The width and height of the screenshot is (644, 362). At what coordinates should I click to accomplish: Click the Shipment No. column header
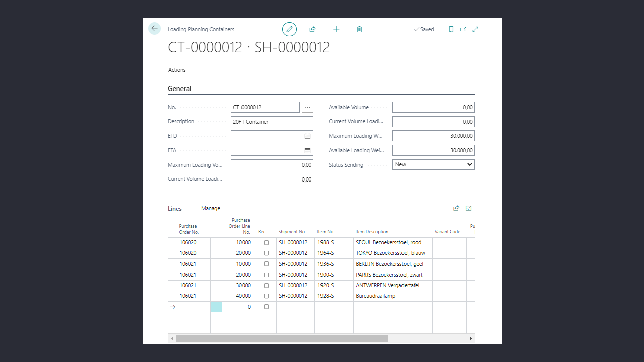coord(292,232)
